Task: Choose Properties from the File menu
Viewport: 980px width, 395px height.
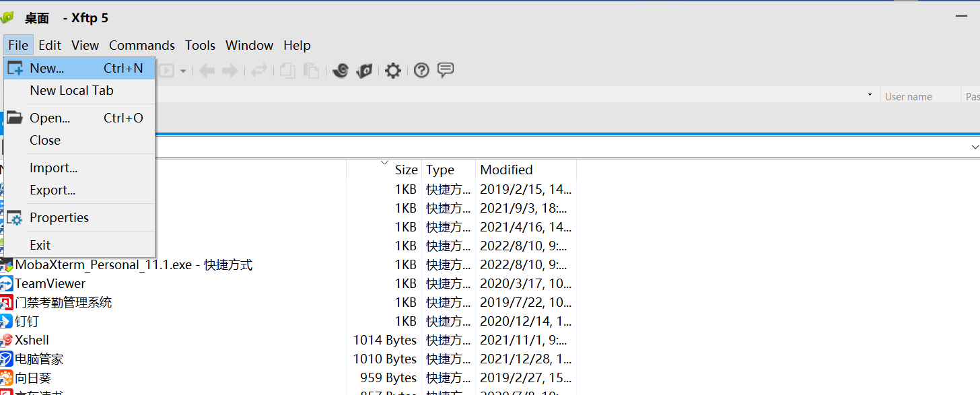Action: point(79,217)
